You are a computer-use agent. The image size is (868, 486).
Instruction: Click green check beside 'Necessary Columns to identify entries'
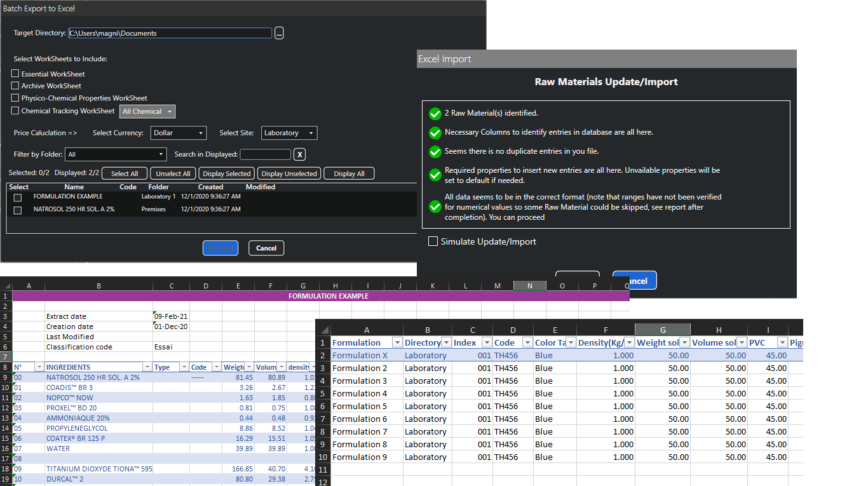[435, 133]
